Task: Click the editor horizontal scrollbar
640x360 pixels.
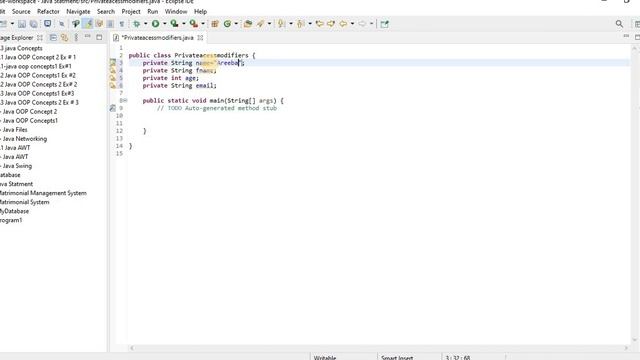Action: click(378, 348)
